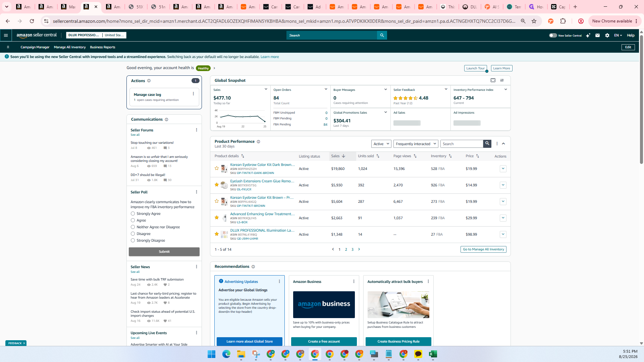
Task: Expand Global Snapshot to full view icon
Action: tap(493, 80)
